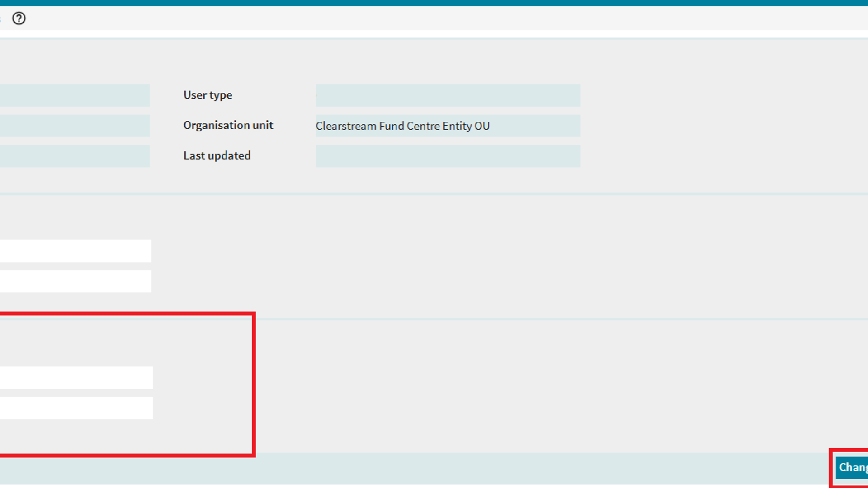This screenshot has height=488, width=868.
Task: Focus the lower white input in the middle section
Action: [x=75, y=281]
